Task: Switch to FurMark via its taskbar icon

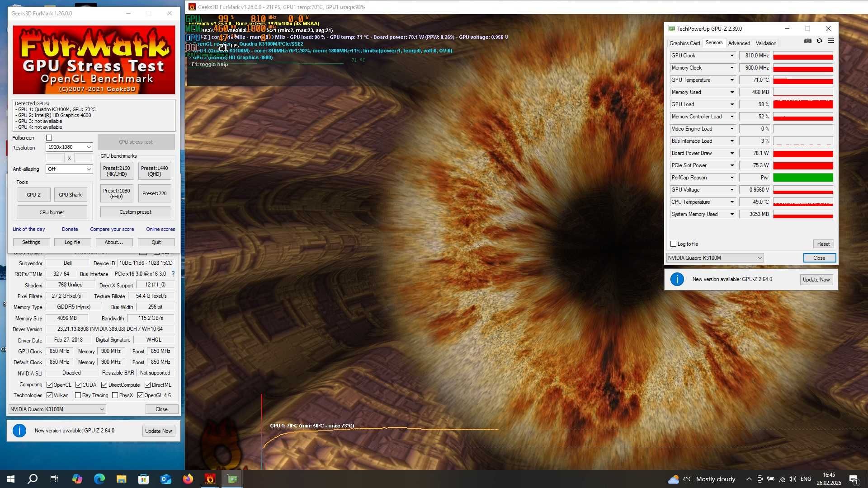Action: click(x=210, y=479)
